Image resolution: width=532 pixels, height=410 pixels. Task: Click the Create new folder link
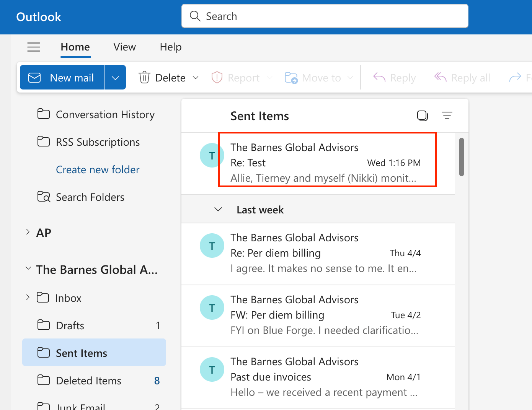coord(98,169)
